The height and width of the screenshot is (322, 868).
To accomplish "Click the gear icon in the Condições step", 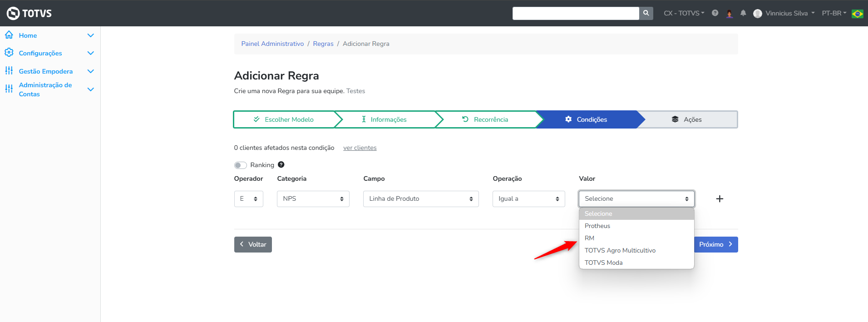I will click(x=568, y=119).
